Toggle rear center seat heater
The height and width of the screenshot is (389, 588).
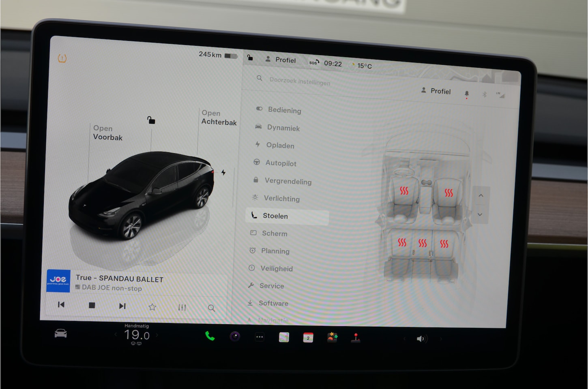tap(423, 243)
